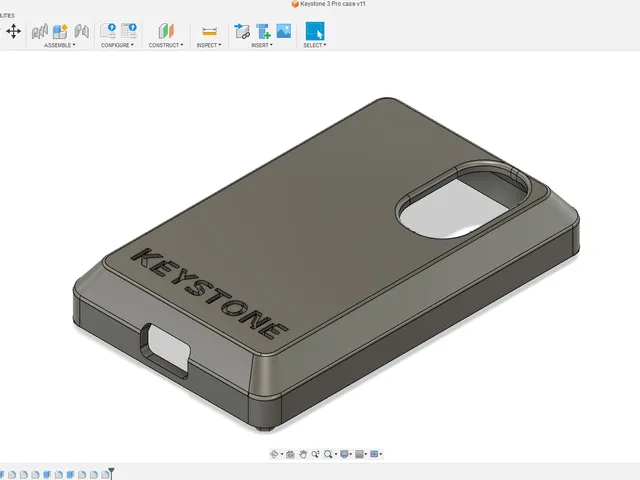Open Display Settings monitor icon
Viewport: 640px width, 480px height.
point(344,454)
